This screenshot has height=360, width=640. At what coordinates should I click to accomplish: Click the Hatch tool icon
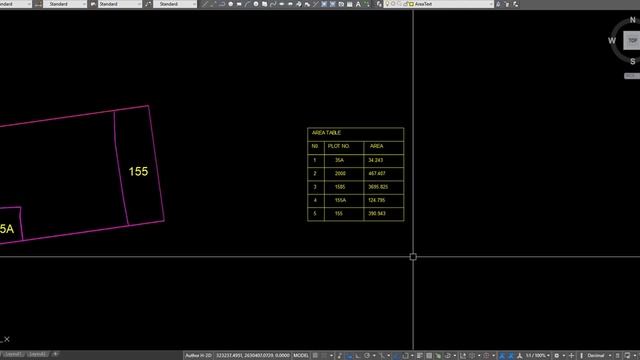tap(324, 4)
